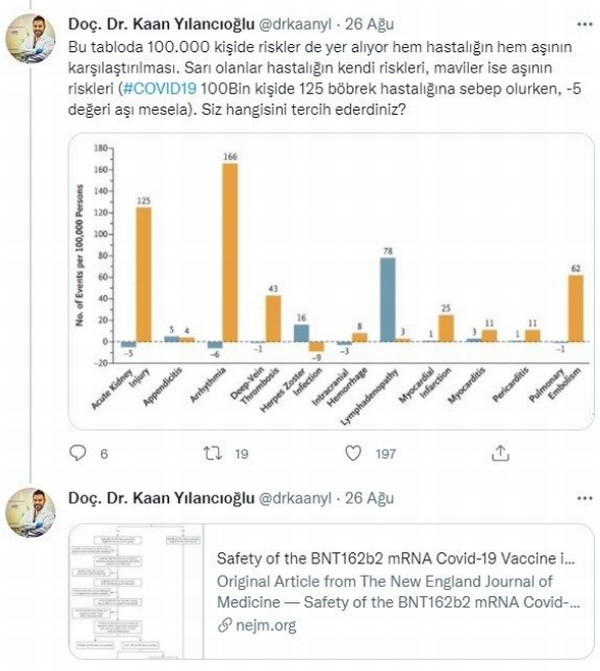Like the tweet with heart icon
This screenshot has height=671, width=600.
coord(353,453)
